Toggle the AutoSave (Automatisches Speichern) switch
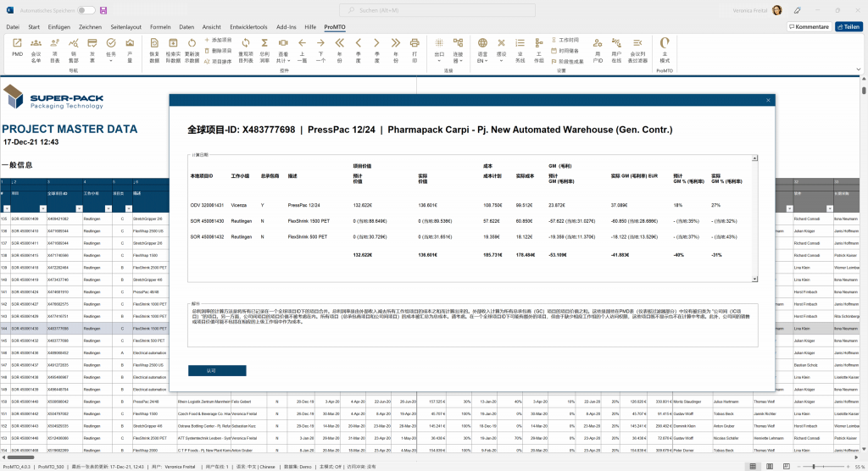This screenshot has height=471, width=868. coord(86,10)
